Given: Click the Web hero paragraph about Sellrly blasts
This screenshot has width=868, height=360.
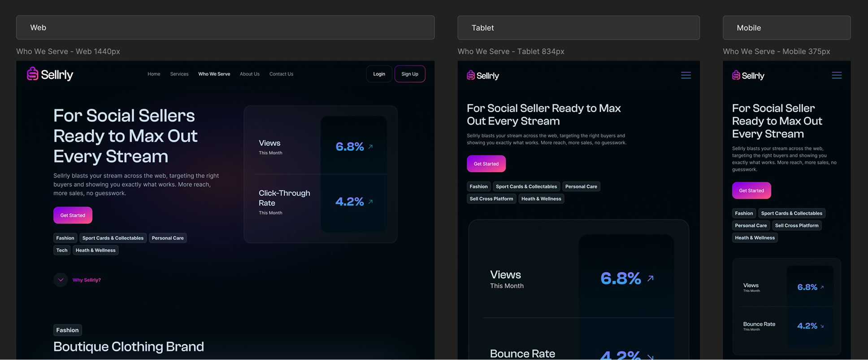Looking at the screenshot, I should click(x=136, y=184).
